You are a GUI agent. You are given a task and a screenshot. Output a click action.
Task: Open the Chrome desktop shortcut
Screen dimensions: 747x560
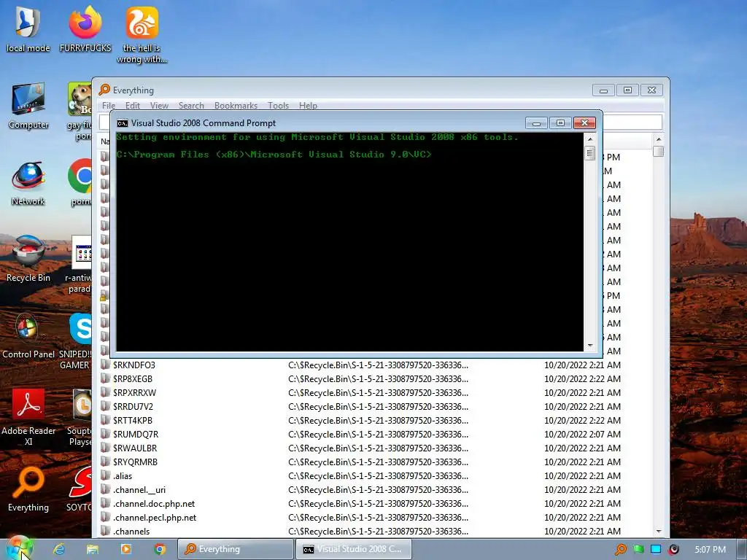click(80, 176)
